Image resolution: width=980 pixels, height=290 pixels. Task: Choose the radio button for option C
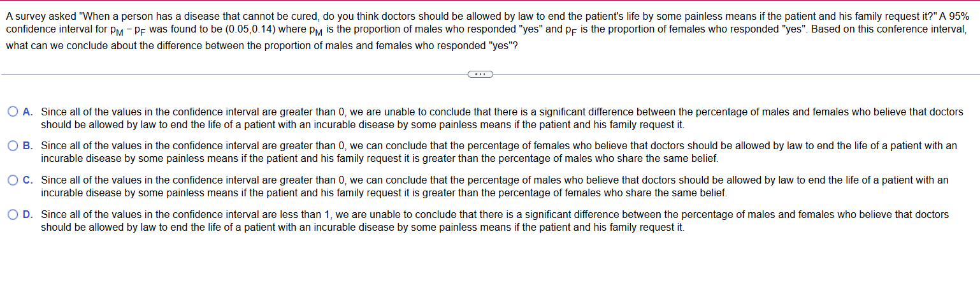(x=13, y=181)
